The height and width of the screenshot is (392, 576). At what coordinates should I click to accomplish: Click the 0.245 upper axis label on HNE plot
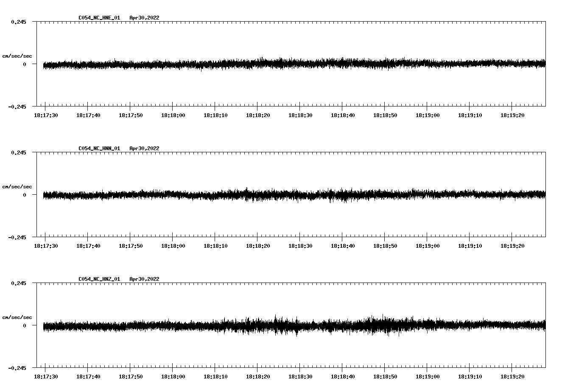click(x=18, y=22)
